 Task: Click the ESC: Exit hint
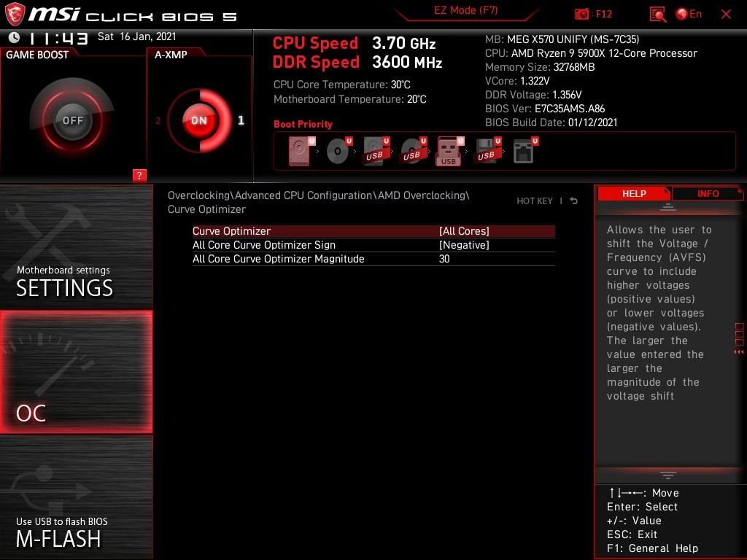click(632, 534)
